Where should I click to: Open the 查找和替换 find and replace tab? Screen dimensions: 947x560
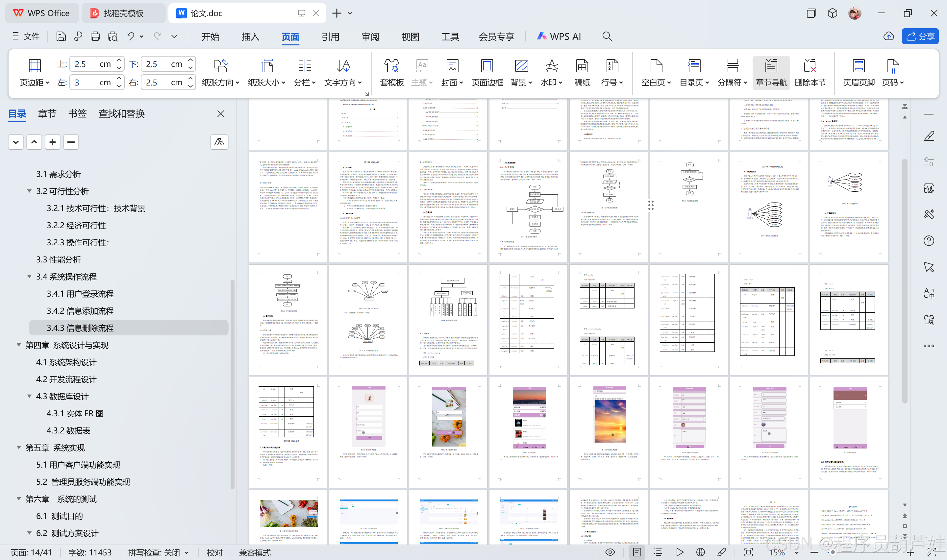coord(121,113)
